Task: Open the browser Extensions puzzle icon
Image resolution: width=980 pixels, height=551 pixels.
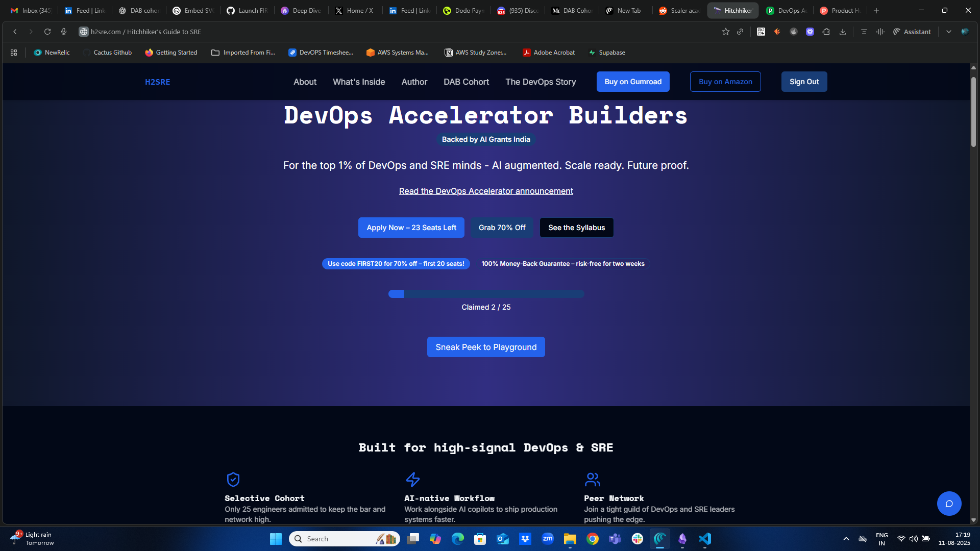Action: pyautogui.click(x=826, y=32)
